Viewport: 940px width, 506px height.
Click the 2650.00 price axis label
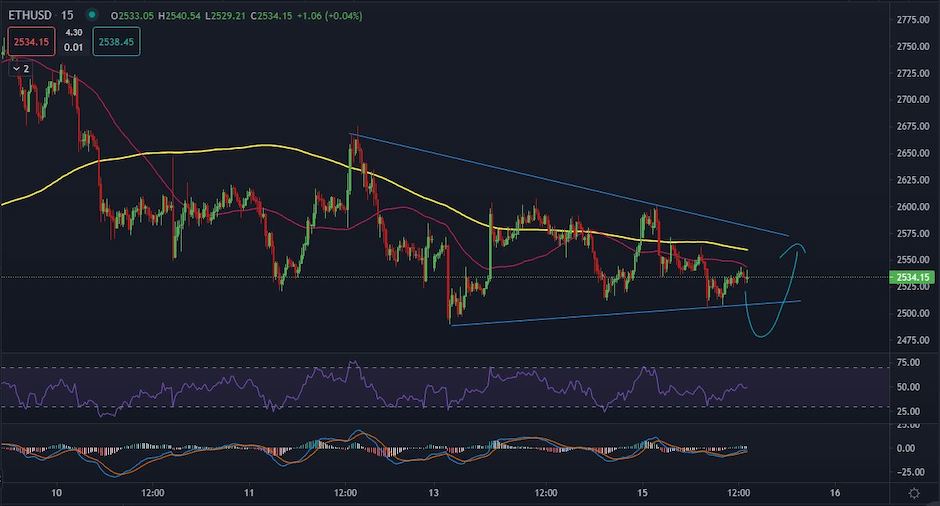pyautogui.click(x=913, y=153)
